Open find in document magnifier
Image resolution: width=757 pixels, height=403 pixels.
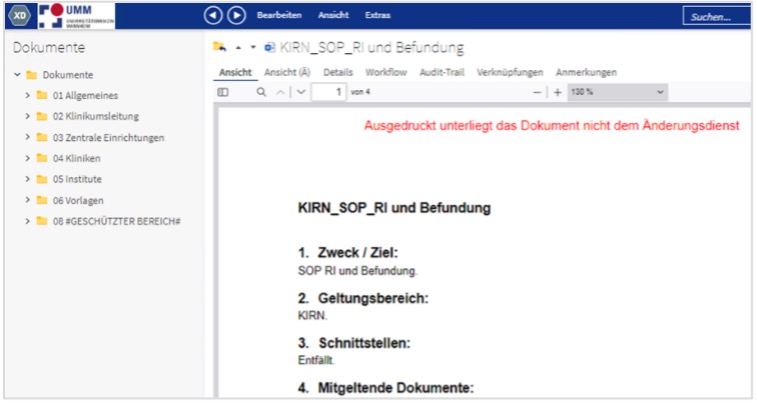(x=261, y=92)
